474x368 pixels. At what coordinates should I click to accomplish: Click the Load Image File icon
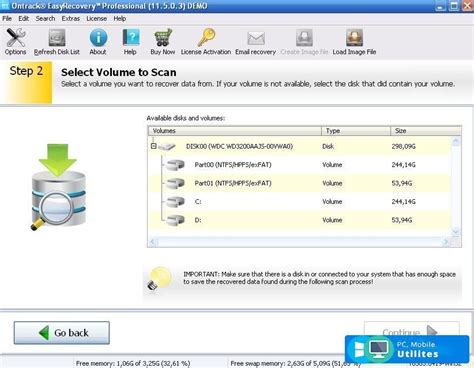coord(354,38)
